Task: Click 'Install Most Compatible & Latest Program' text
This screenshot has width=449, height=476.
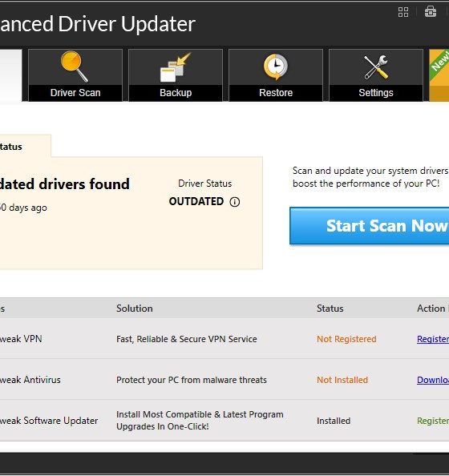Action: (x=200, y=414)
